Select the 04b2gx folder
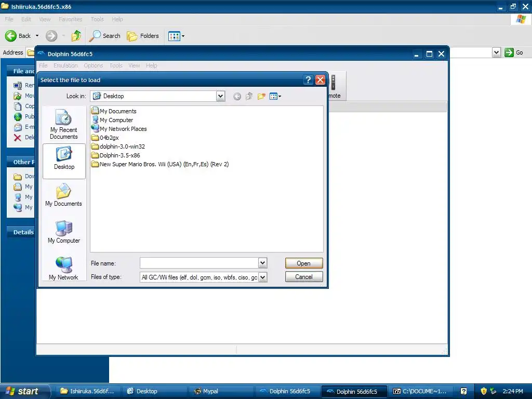Image resolution: width=532 pixels, height=399 pixels. 105,137
